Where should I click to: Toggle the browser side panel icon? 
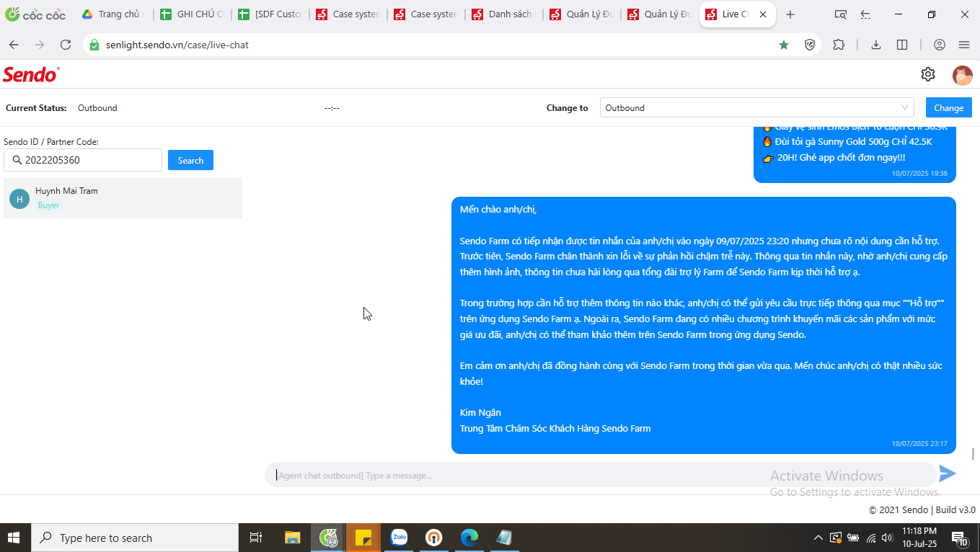(x=902, y=45)
